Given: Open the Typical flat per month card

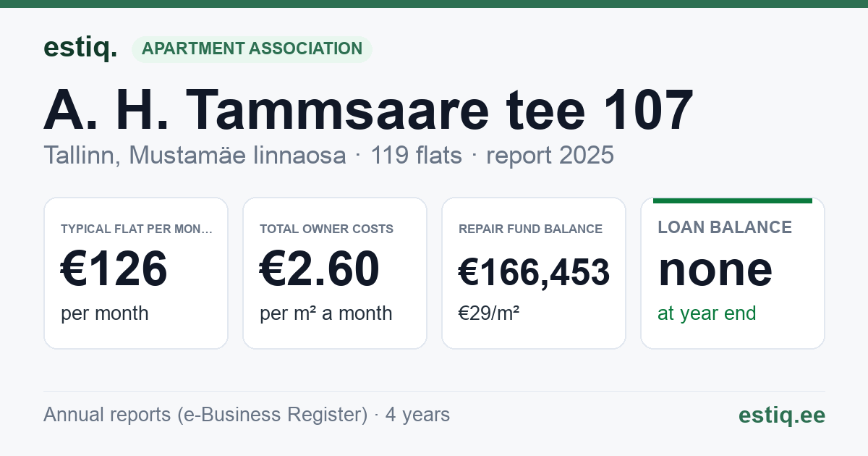Looking at the screenshot, I should pyautogui.click(x=136, y=273).
